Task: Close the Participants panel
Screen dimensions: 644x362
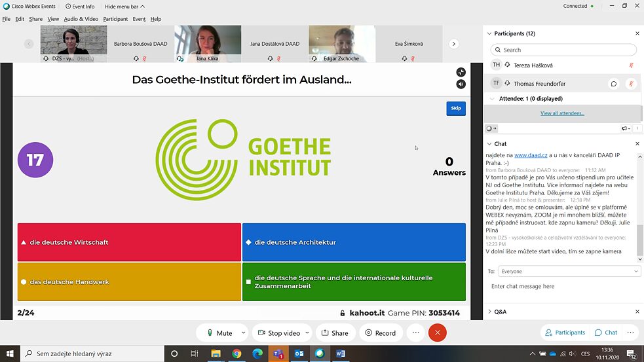Action: pyautogui.click(x=637, y=33)
